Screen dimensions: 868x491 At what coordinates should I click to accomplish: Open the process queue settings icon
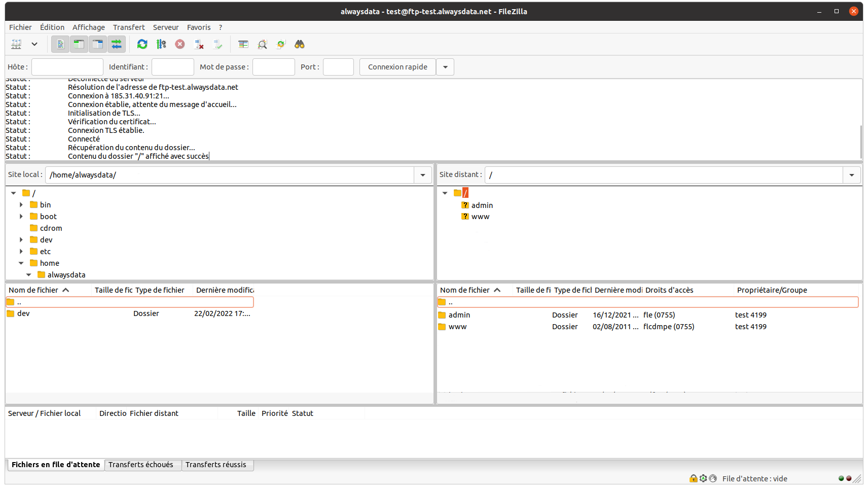(161, 45)
